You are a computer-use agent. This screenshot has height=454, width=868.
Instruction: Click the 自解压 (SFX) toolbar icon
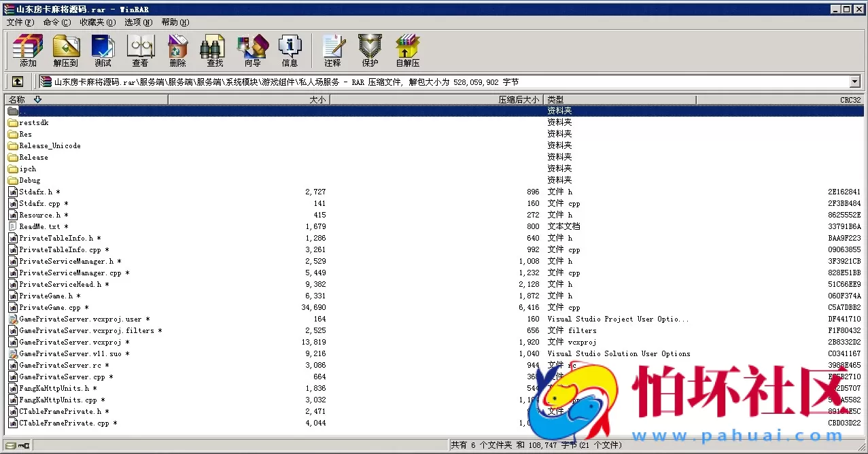coord(408,50)
